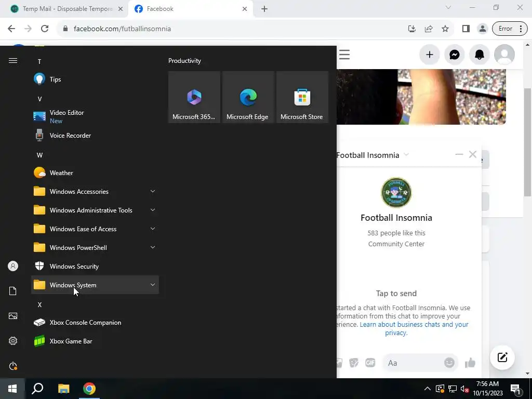The height and width of the screenshot is (399, 532).
Task: Open File Explorer from taskbar
Action: 63,389
